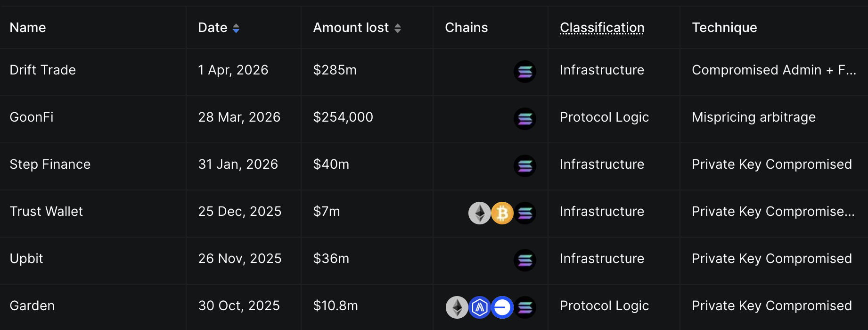The width and height of the screenshot is (868, 330).
Task: Click truncated Compromised Admin technique cell
Action: 773,70
